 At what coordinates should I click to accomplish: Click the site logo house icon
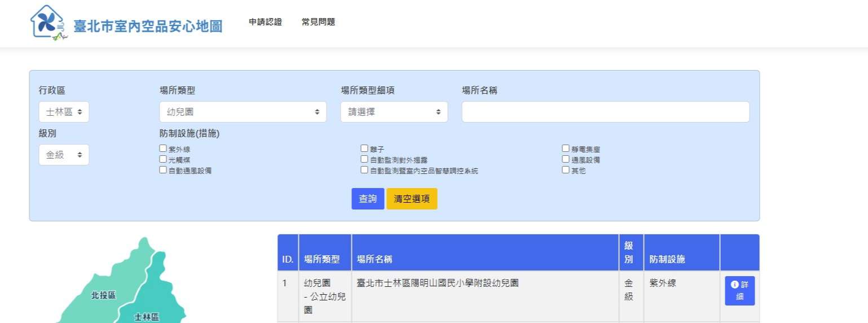(48, 23)
